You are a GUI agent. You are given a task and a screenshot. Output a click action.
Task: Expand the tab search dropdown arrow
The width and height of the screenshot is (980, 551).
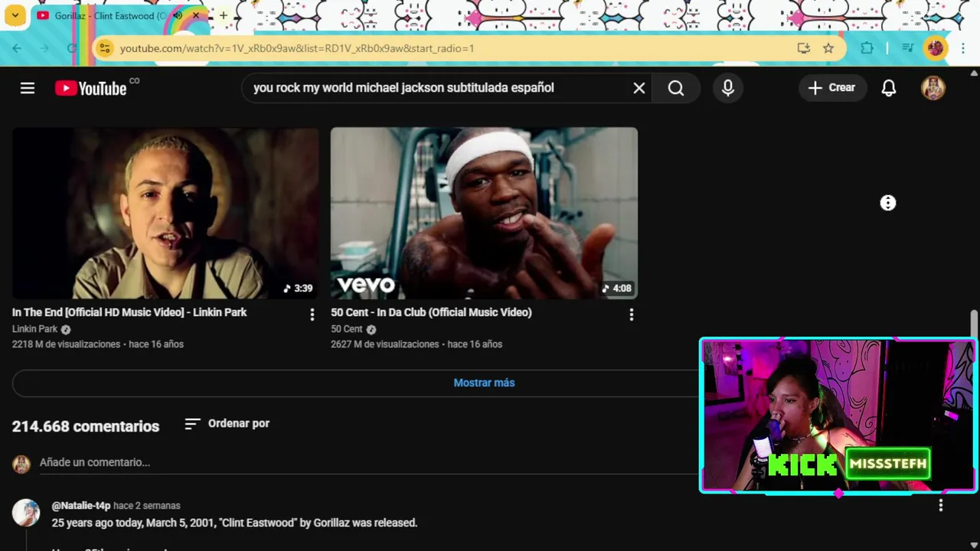pyautogui.click(x=15, y=15)
